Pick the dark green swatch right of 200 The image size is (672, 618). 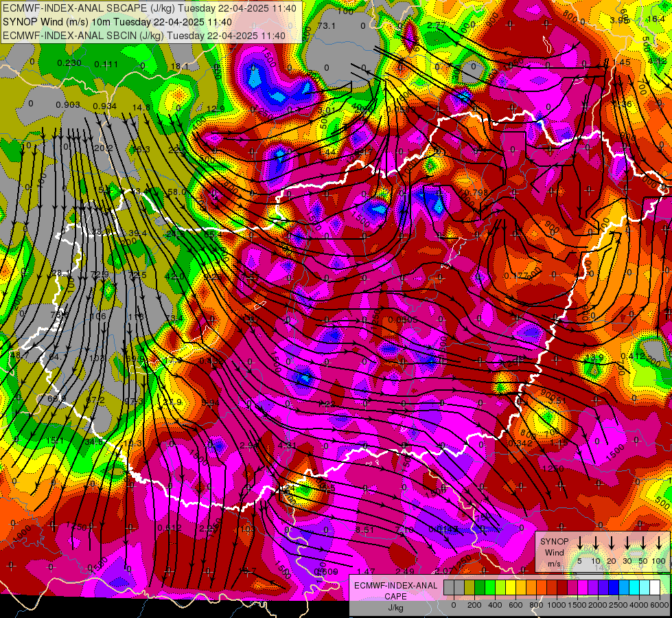click(480, 587)
